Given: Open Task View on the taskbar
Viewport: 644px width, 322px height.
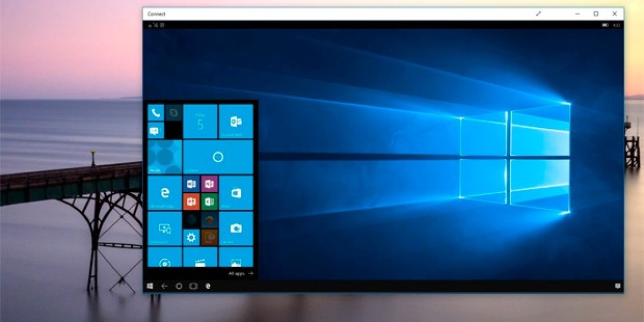Looking at the screenshot, I should coord(193,286).
